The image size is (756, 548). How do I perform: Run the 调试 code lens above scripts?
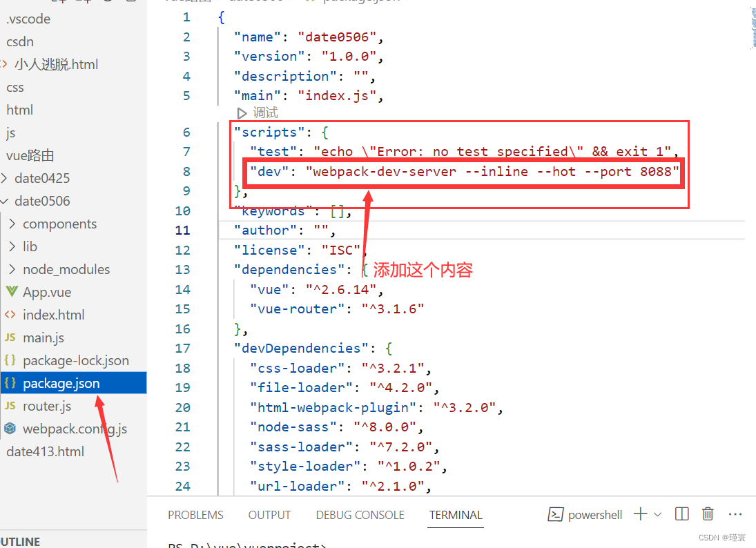pyautogui.click(x=261, y=112)
